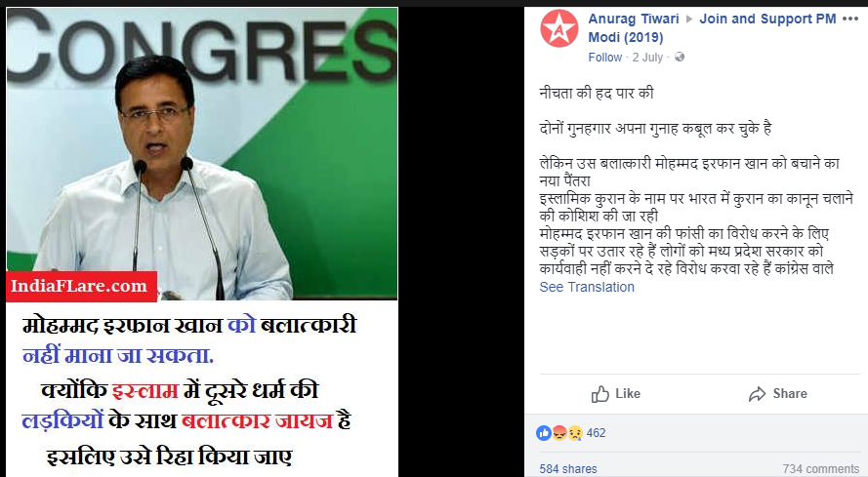Open the 2 July post timestamp

(x=647, y=58)
